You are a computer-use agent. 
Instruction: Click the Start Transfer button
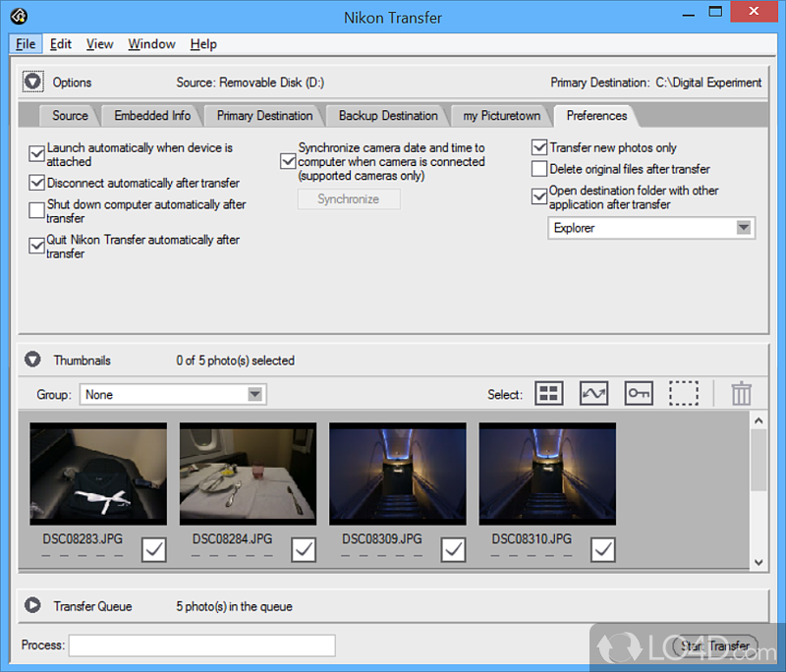pyautogui.click(x=715, y=645)
